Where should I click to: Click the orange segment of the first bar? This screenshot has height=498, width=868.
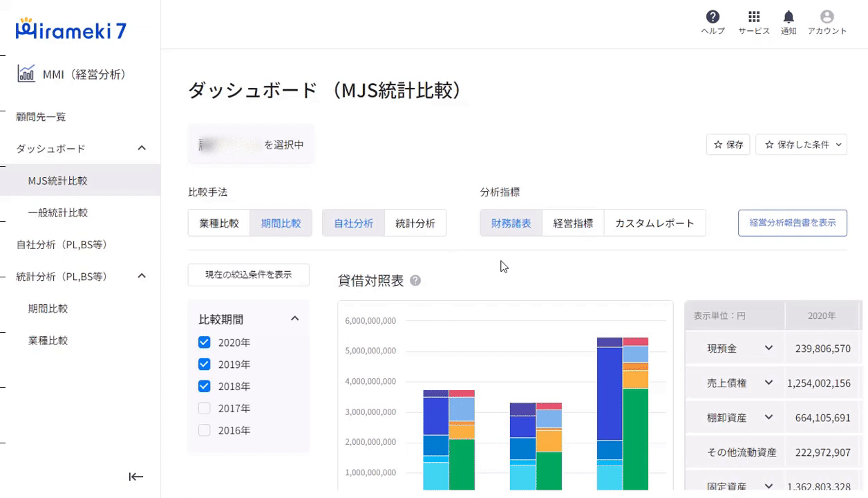(462, 432)
